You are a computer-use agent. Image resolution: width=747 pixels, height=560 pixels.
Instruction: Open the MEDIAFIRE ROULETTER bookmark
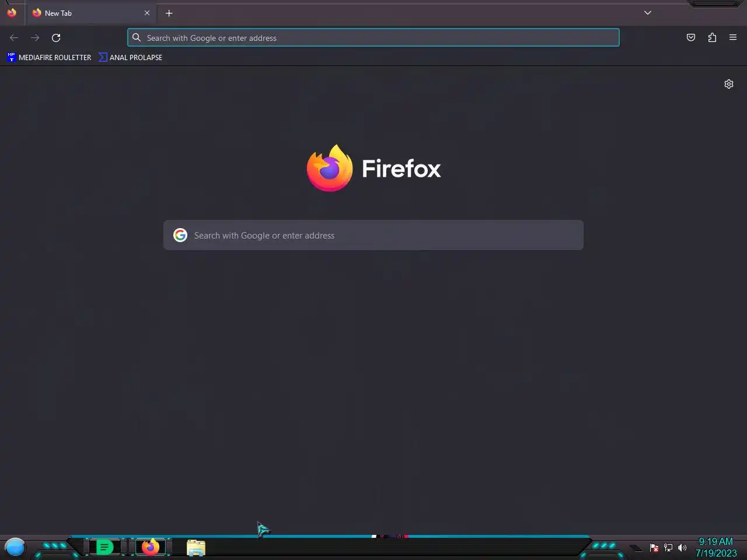click(50, 57)
